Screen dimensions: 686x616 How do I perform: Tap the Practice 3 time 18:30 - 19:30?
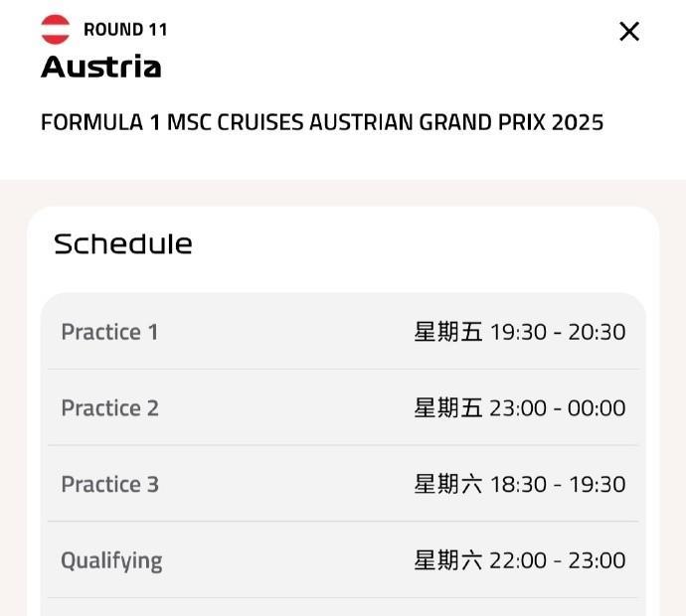pos(558,484)
